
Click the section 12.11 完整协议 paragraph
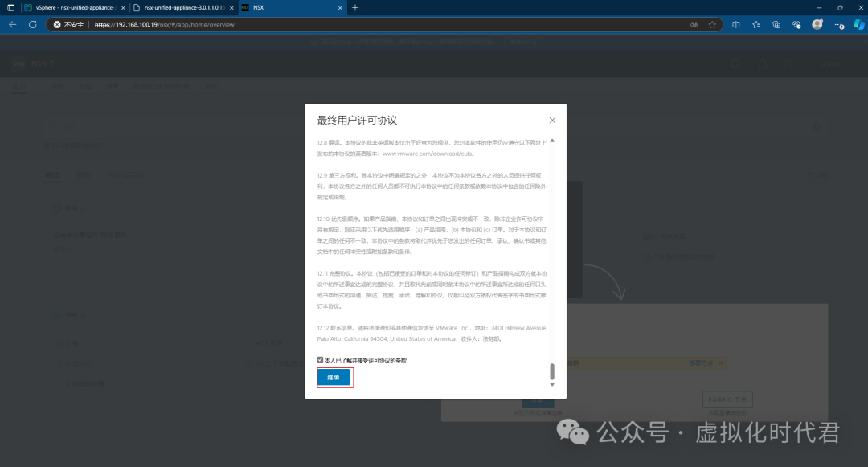432,289
